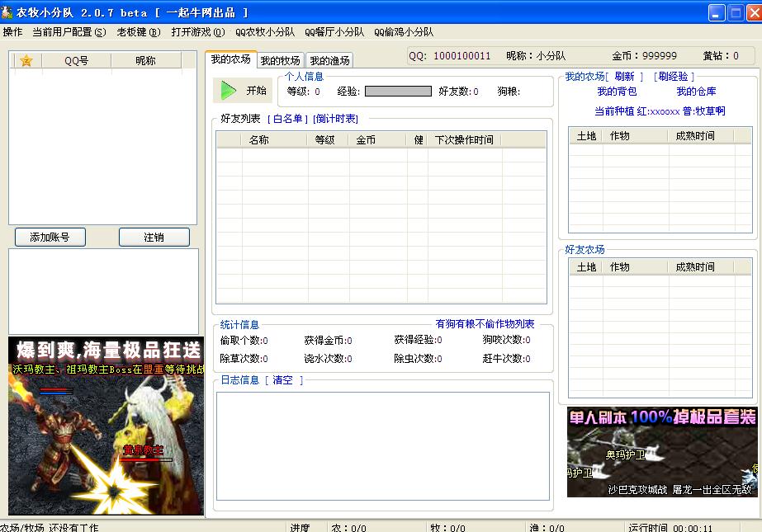Click the 金币：999999 value
The width and height of the screenshot is (762, 532).
pos(645,56)
